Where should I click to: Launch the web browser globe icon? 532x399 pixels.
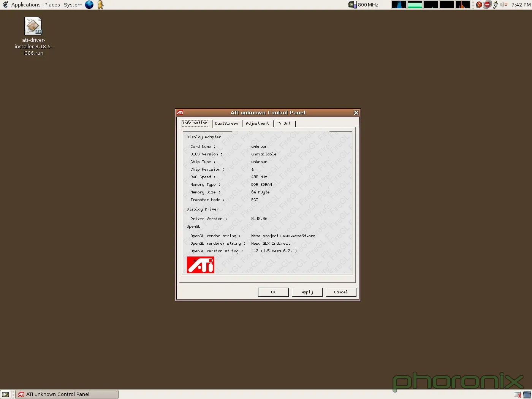click(x=89, y=5)
